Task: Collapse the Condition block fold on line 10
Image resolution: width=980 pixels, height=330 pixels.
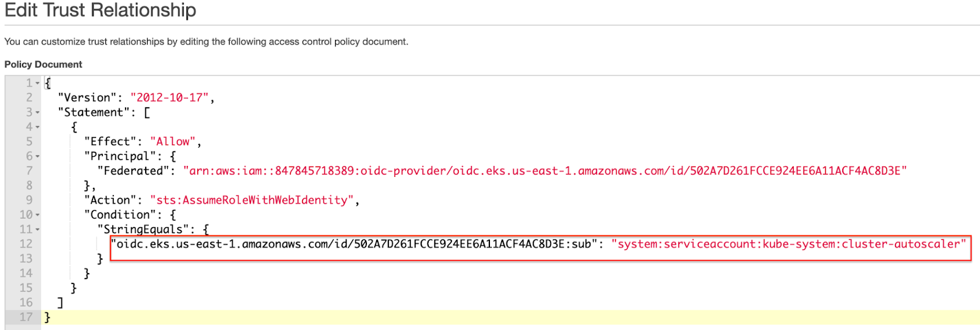Action: click(x=37, y=215)
